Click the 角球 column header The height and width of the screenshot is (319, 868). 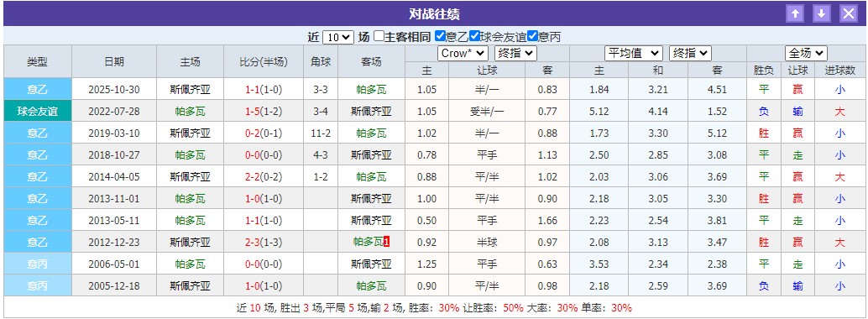321,61
